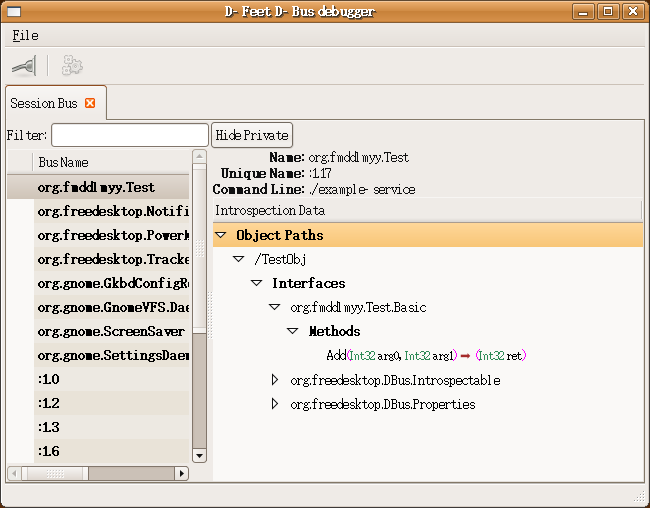
Task: Collapse the /TestObj node
Action: tap(238, 259)
